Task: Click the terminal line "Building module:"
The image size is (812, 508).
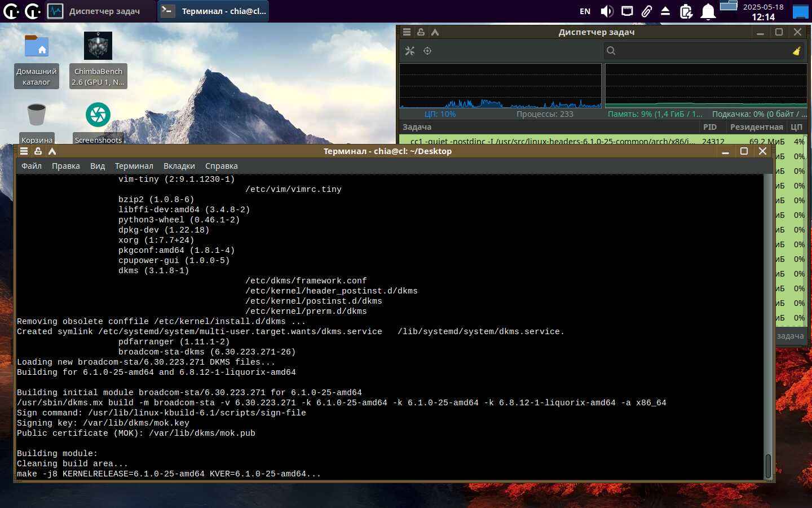Action: (57, 454)
